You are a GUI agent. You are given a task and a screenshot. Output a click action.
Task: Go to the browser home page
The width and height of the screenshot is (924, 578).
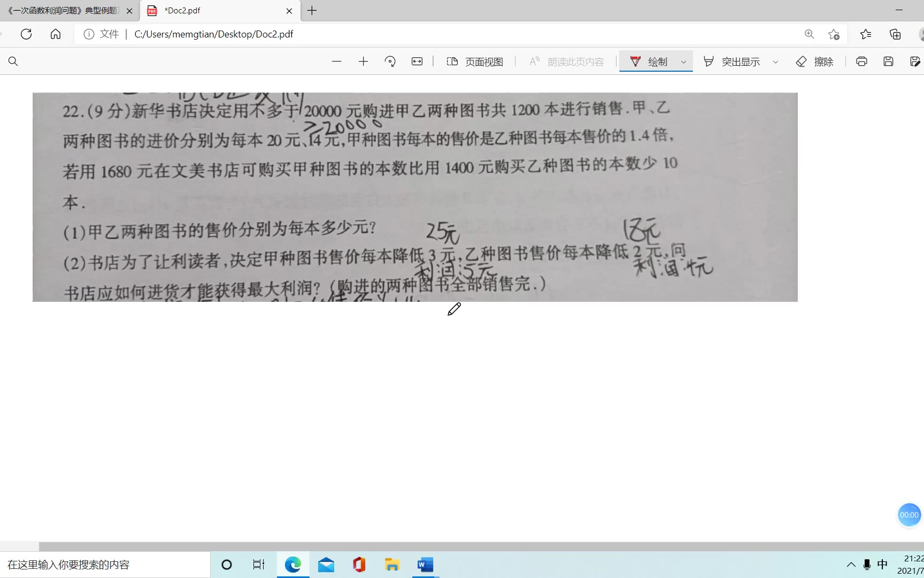[x=56, y=34]
